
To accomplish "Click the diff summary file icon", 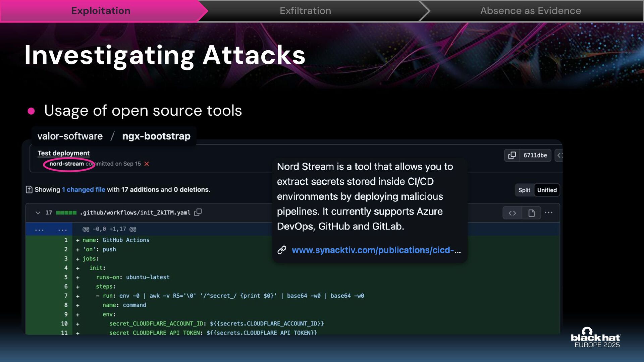I will pyautogui.click(x=29, y=190).
